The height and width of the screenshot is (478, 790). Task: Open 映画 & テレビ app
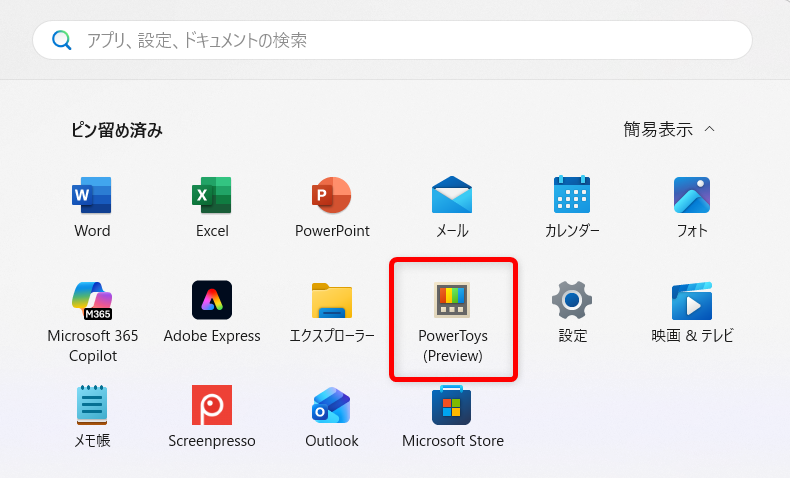692,312
